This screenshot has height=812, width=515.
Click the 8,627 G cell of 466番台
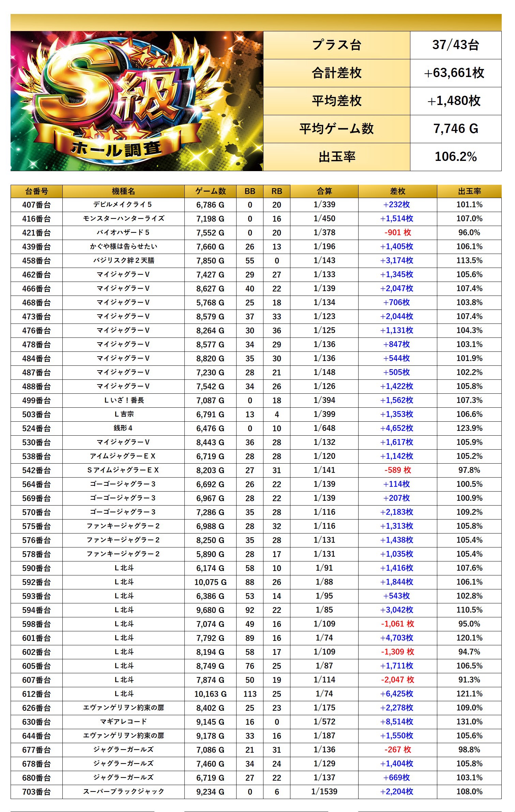(210, 289)
